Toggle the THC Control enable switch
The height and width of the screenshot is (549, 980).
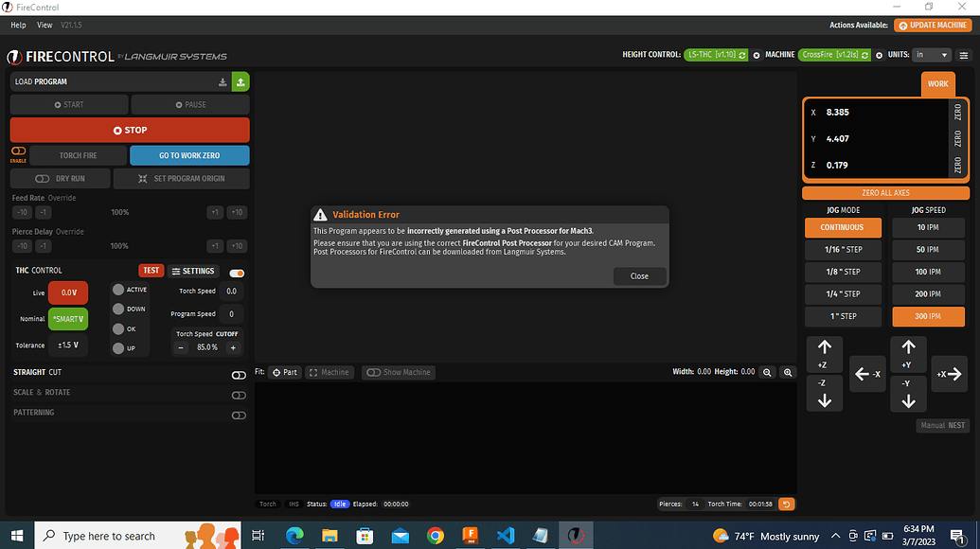237,273
